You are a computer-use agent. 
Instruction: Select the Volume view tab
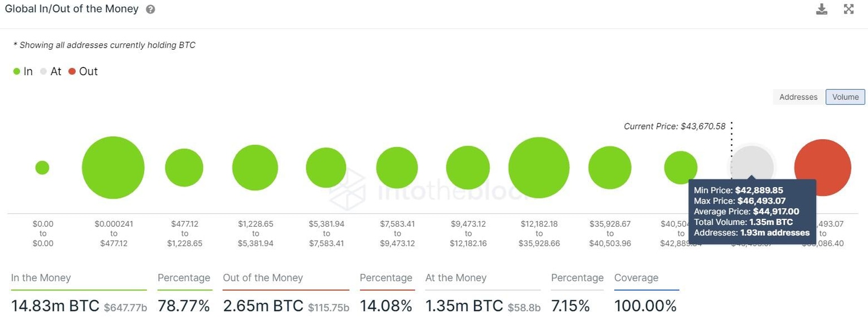845,97
